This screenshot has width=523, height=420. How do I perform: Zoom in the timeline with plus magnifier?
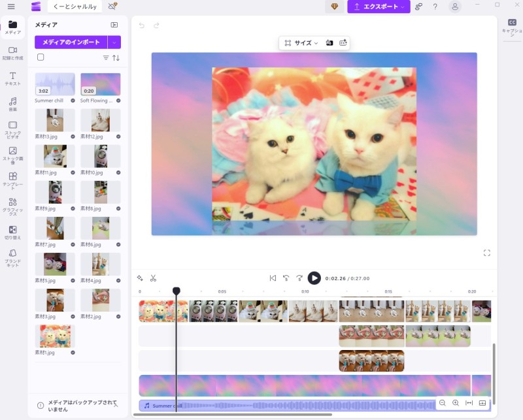(x=456, y=403)
